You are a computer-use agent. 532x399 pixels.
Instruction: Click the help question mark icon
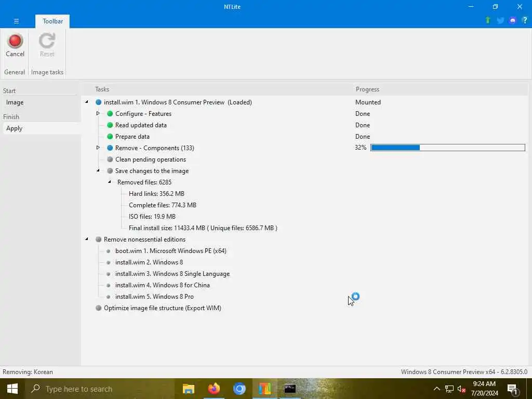[525, 20]
